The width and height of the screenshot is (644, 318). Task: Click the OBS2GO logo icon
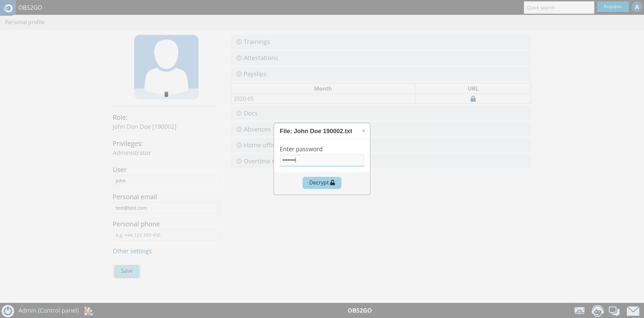8,8
